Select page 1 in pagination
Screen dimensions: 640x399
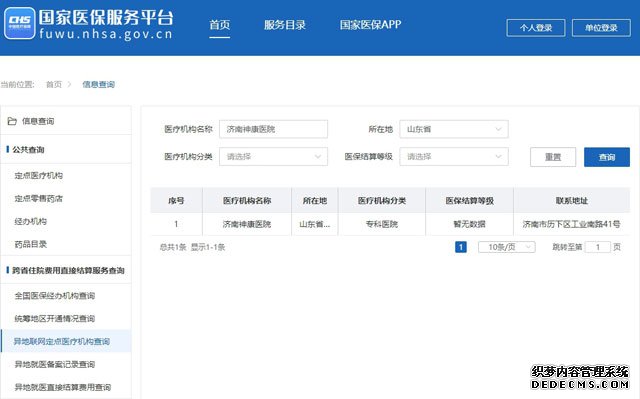tap(461, 247)
